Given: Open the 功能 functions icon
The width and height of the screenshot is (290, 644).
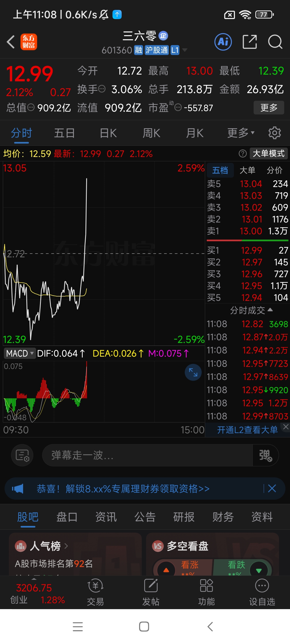Looking at the screenshot, I should coord(206,592).
